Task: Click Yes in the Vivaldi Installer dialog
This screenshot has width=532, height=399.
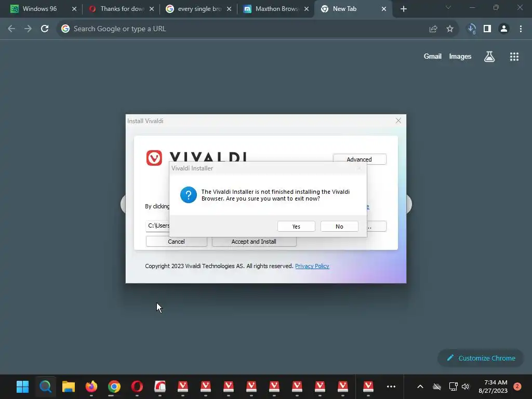Action: (296, 227)
